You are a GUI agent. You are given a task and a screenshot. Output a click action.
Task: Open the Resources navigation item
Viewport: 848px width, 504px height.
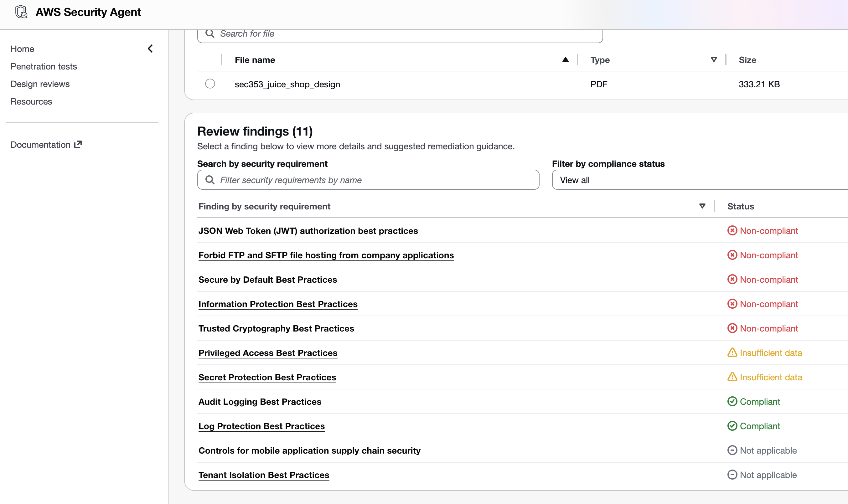click(x=31, y=101)
